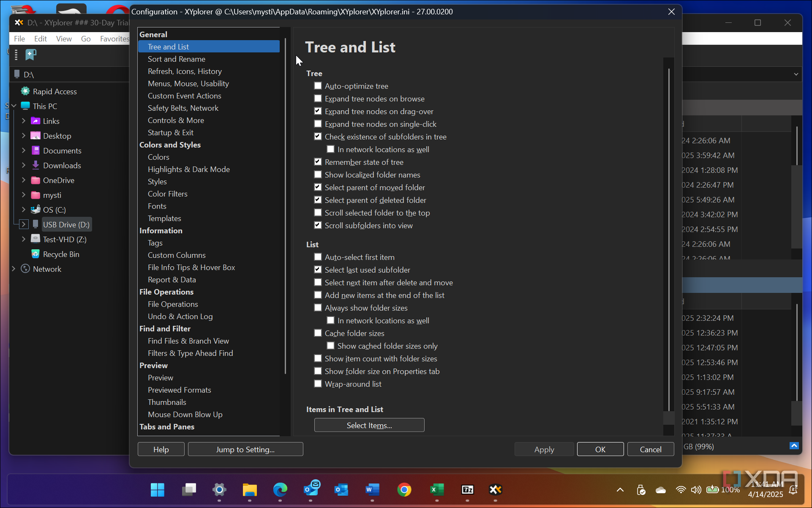The height and width of the screenshot is (508, 812).
Task: Enable Show localized folder names
Action: (x=318, y=175)
